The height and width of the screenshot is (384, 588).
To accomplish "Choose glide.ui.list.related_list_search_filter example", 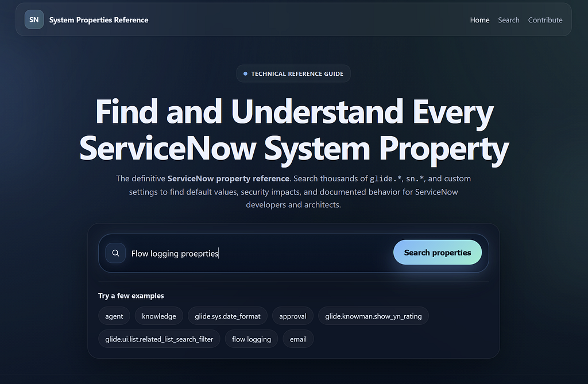I will (160, 339).
